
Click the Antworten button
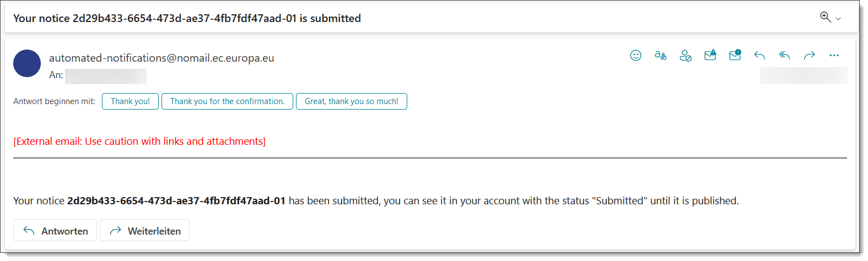click(55, 231)
